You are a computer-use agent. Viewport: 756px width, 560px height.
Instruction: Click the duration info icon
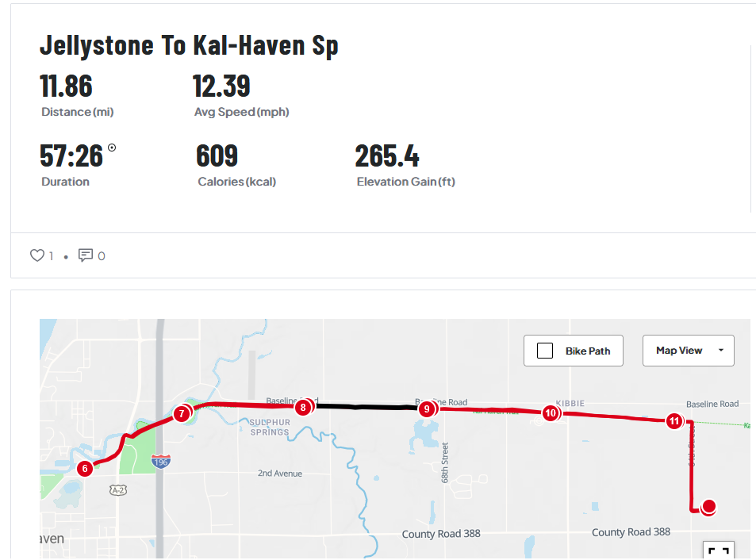tap(112, 148)
